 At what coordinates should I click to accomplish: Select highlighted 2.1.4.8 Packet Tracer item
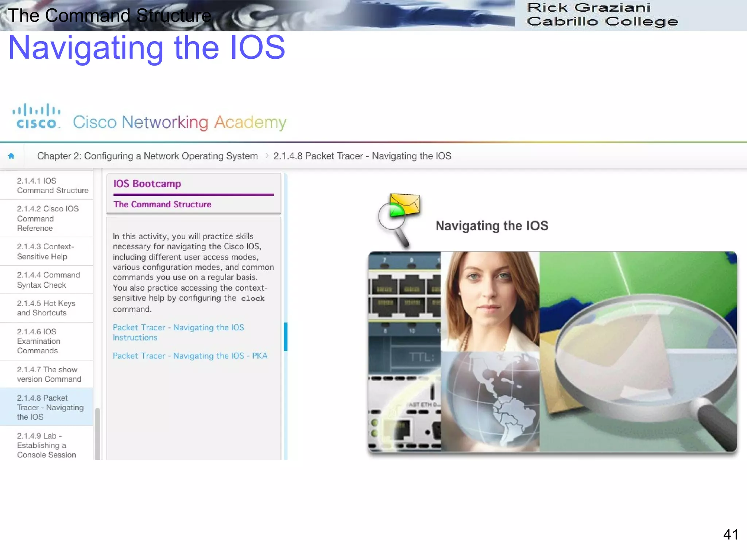point(47,407)
